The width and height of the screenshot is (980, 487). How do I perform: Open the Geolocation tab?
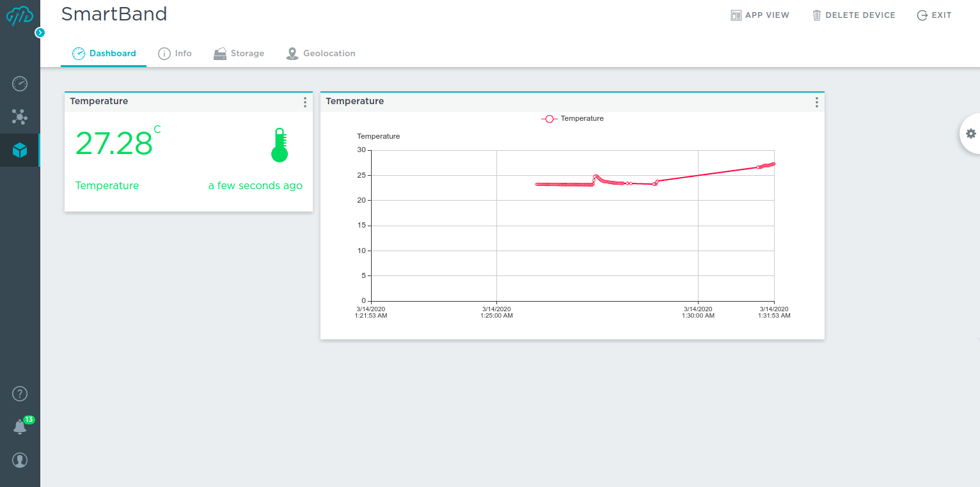(320, 54)
